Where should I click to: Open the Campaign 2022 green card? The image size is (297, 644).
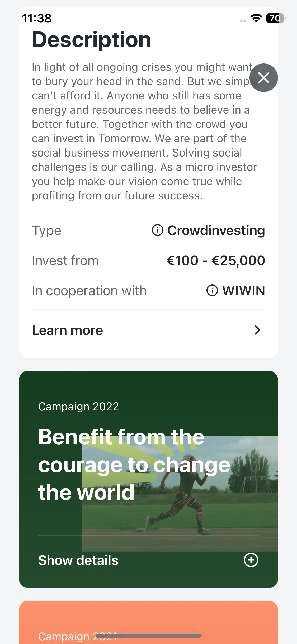pos(148,479)
